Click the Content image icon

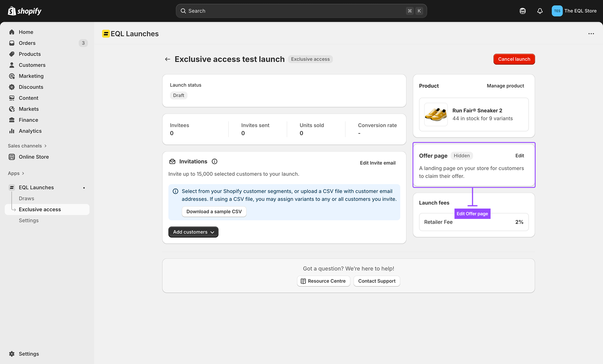coord(12,98)
